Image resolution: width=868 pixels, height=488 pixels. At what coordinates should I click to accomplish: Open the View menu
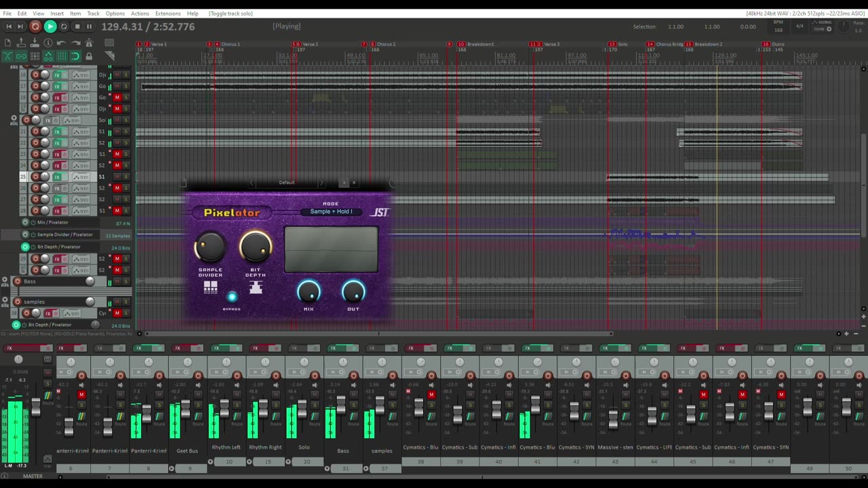[39, 14]
